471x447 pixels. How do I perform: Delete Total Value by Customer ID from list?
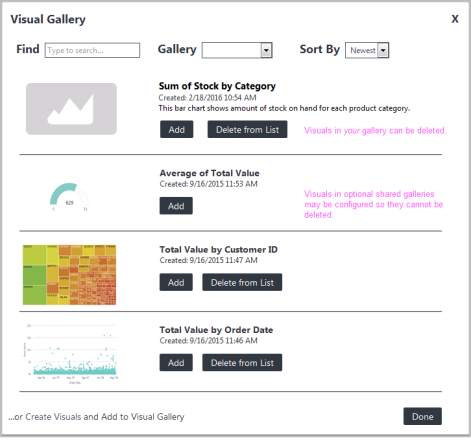242,282
